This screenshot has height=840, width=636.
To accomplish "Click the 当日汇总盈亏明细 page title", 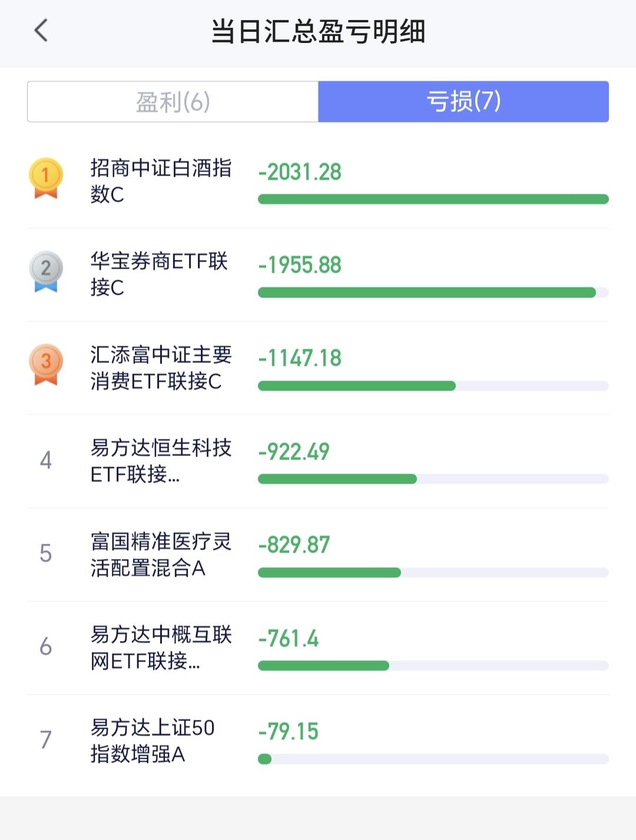I will tap(318, 31).
